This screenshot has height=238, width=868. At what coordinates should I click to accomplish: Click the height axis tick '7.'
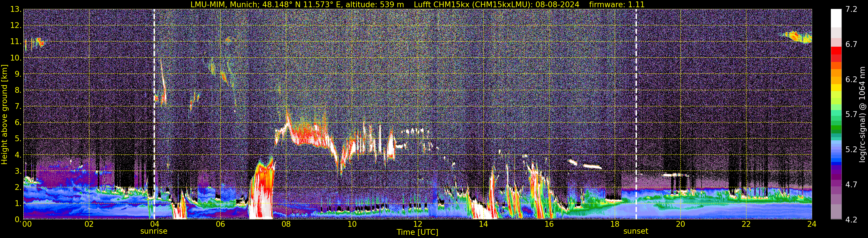coord(18,107)
